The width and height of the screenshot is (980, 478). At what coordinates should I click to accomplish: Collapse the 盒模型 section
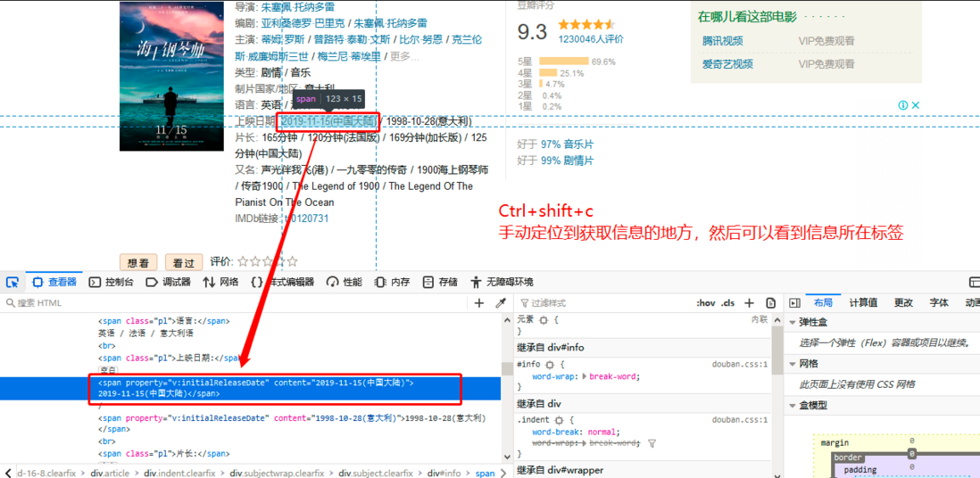[x=793, y=405]
